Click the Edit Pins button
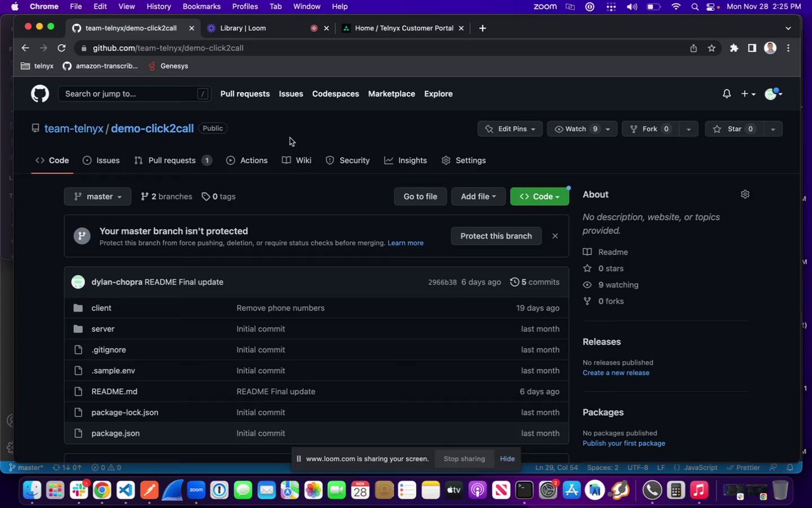This screenshot has width=812, height=508. click(510, 129)
